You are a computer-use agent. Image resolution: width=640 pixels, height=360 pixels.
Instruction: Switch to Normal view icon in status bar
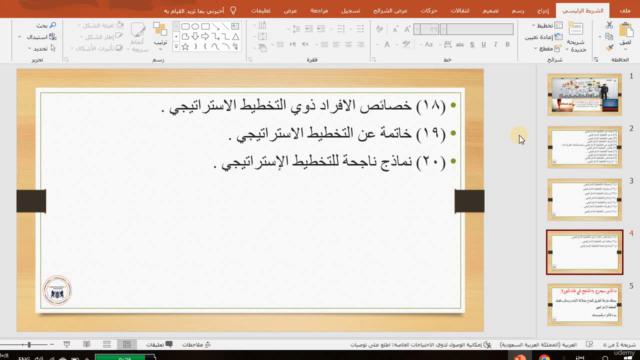coord(127,345)
